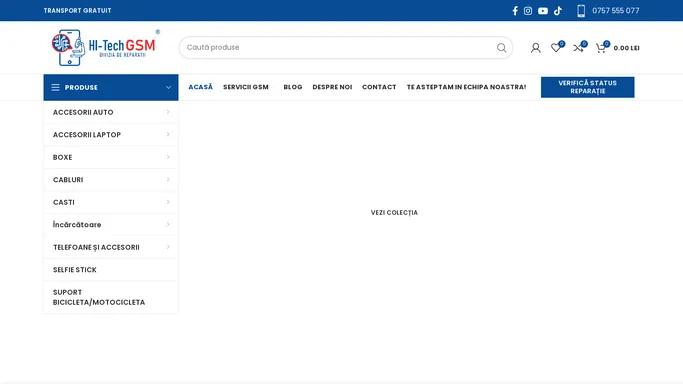Expand the Accesorii Laptop submenu arrow
Image resolution: width=683 pixels, height=384 pixels.
tap(168, 135)
